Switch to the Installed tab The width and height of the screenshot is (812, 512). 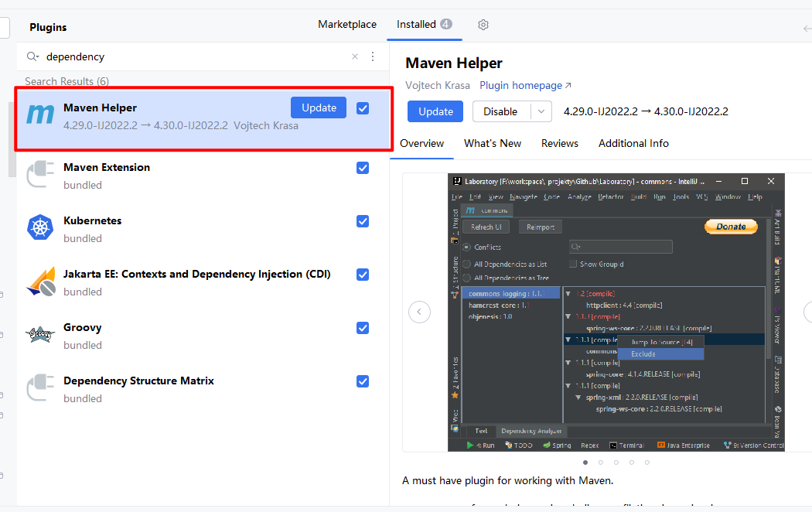pyautogui.click(x=424, y=24)
